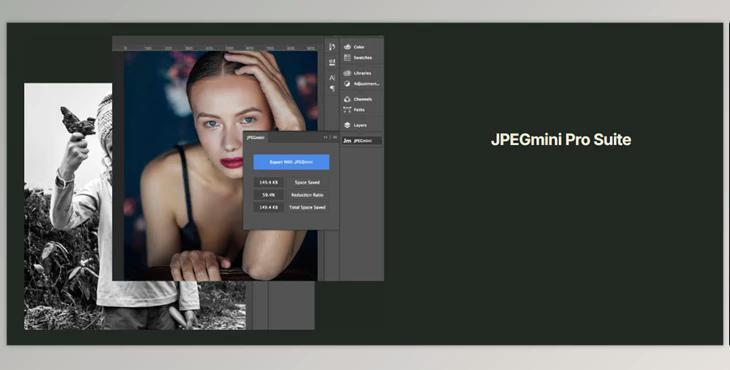Open the History panel icon in narrow strip

pos(332,47)
